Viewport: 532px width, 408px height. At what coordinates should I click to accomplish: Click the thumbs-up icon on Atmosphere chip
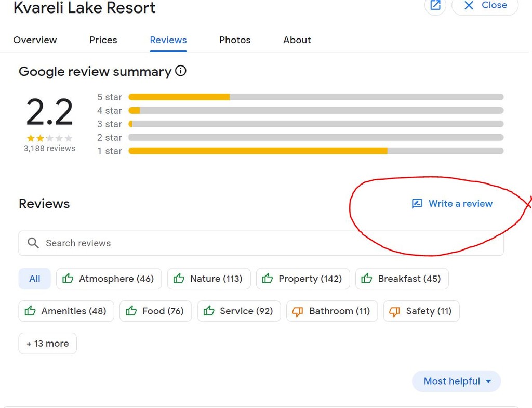click(x=68, y=279)
